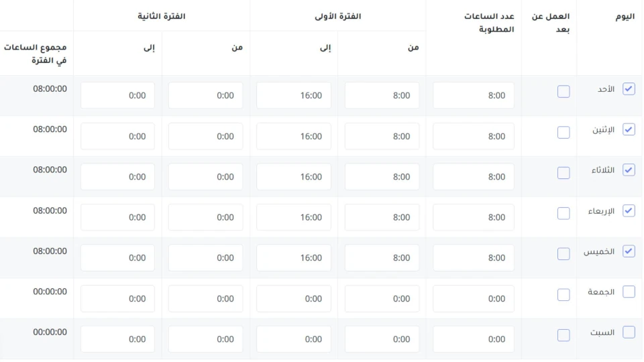Edit required hours field for الجمعة
Viewport: 644px width, 362px height.
coord(474,298)
